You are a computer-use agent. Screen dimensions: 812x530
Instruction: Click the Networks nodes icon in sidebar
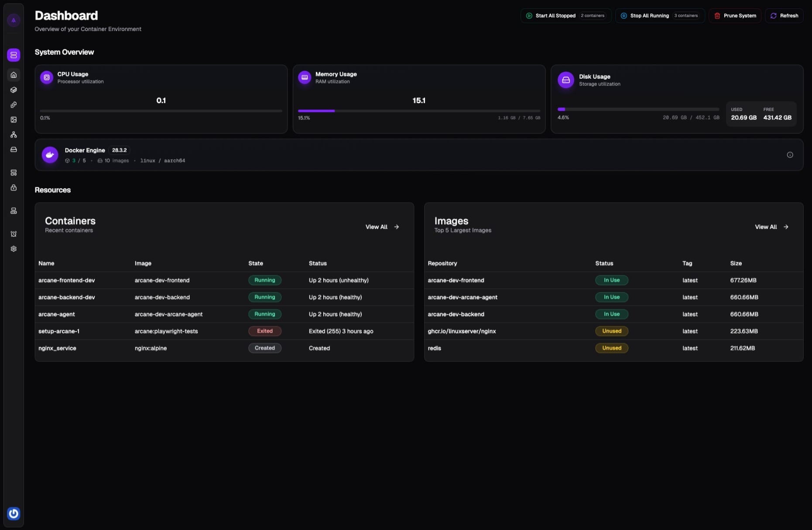(x=14, y=134)
